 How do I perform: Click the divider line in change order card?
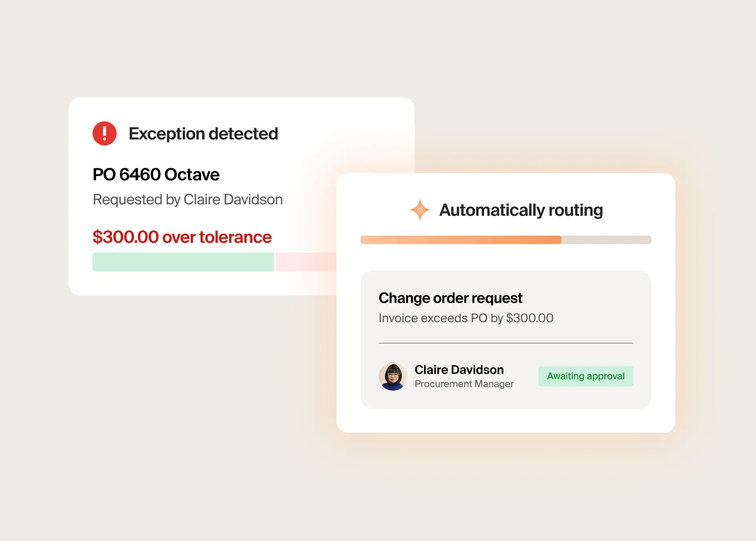[x=506, y=343]
